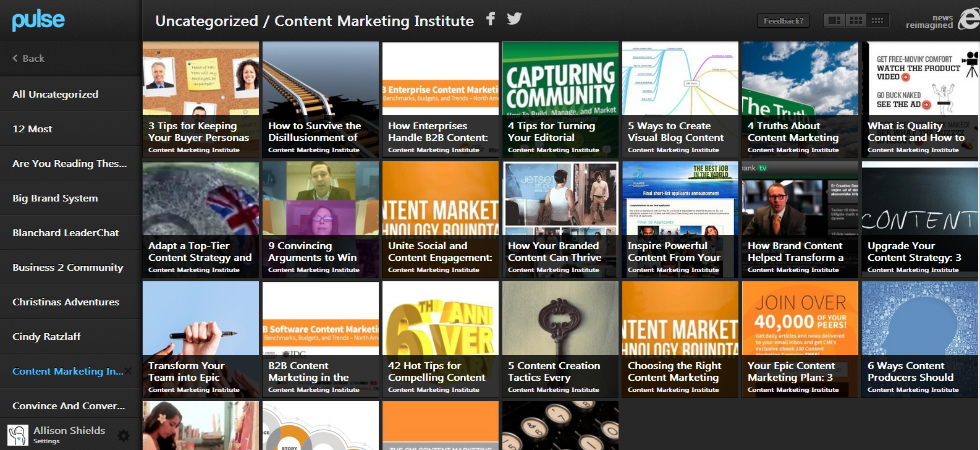Viewport: 980px width, 450px height.
Task: Open '42 Hot Tips for Compelling Content' tile
Action: click(440, 339)
